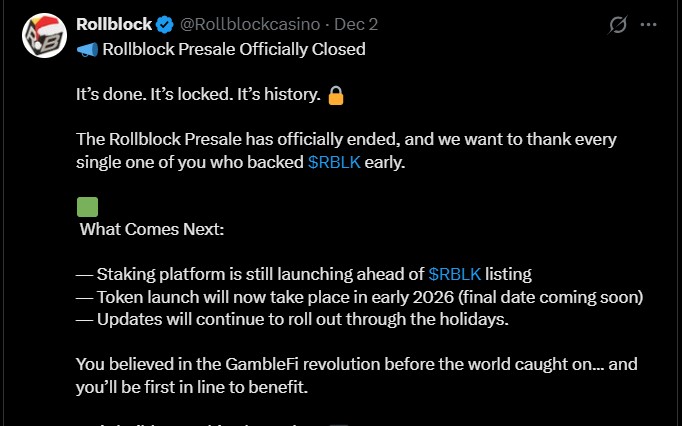Open $RBLK cashtag in the thank-you sentence

click(333, 162)
